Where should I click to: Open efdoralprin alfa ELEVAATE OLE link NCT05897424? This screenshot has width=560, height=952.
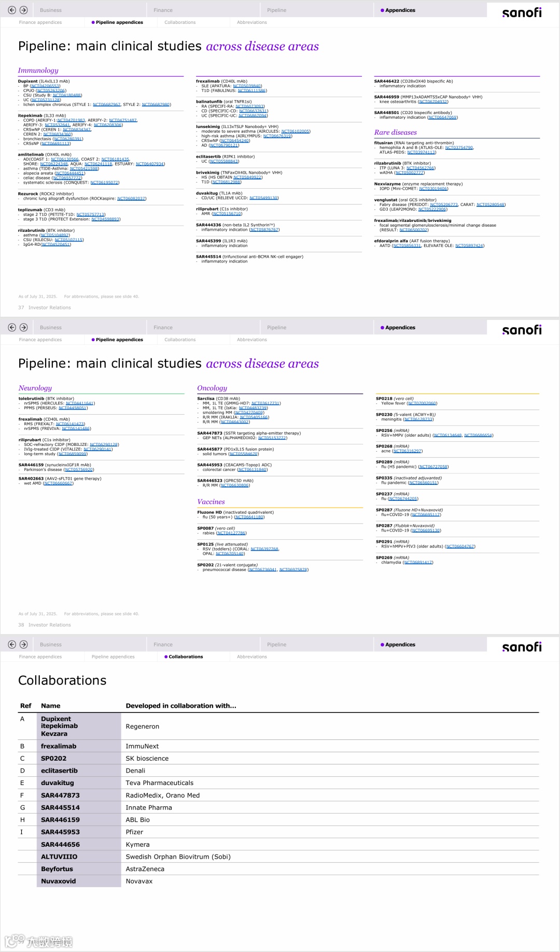[469, 246]
